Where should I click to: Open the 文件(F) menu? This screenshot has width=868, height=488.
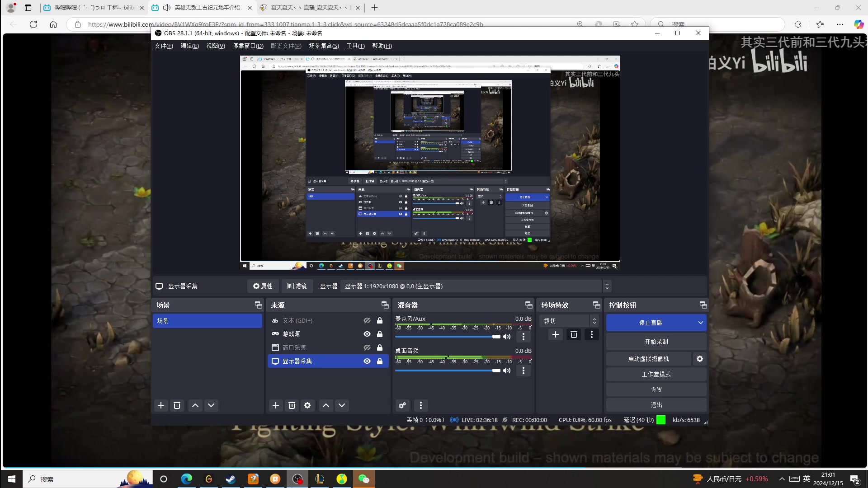tap(164, 46)
